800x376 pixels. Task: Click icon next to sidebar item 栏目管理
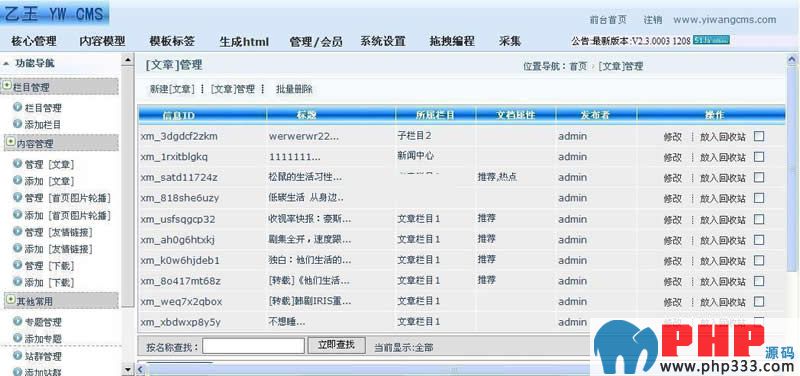click(18, 108)
